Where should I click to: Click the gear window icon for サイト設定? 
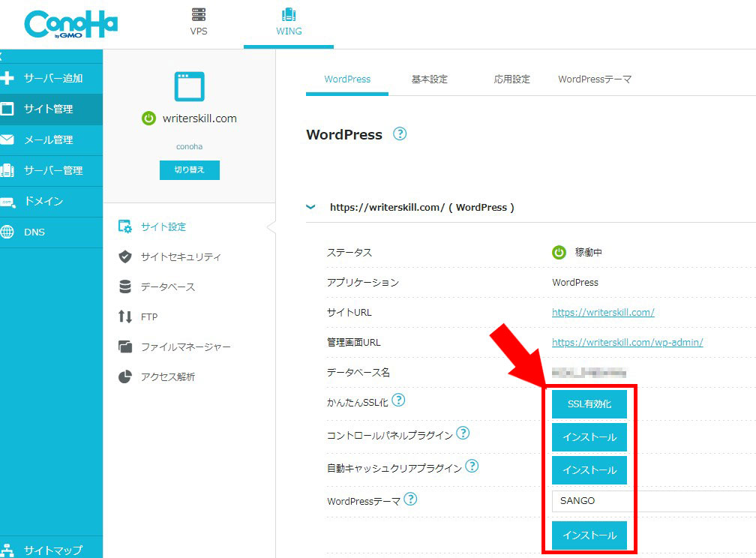pos(124,226)
